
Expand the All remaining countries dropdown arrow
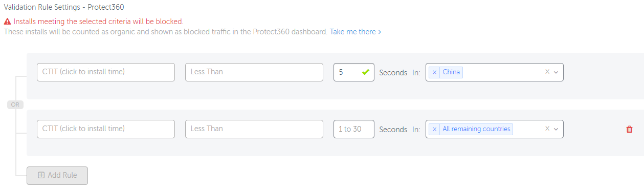coord(556,129)
